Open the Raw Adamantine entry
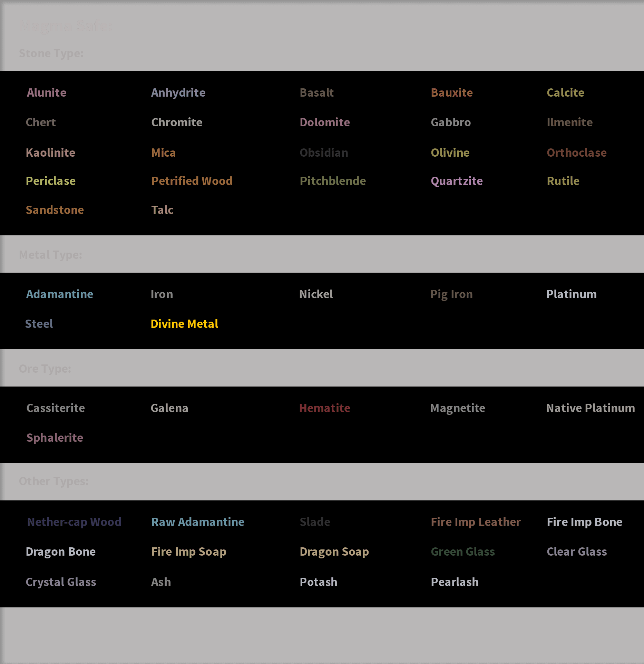 [x=198, y=522]
